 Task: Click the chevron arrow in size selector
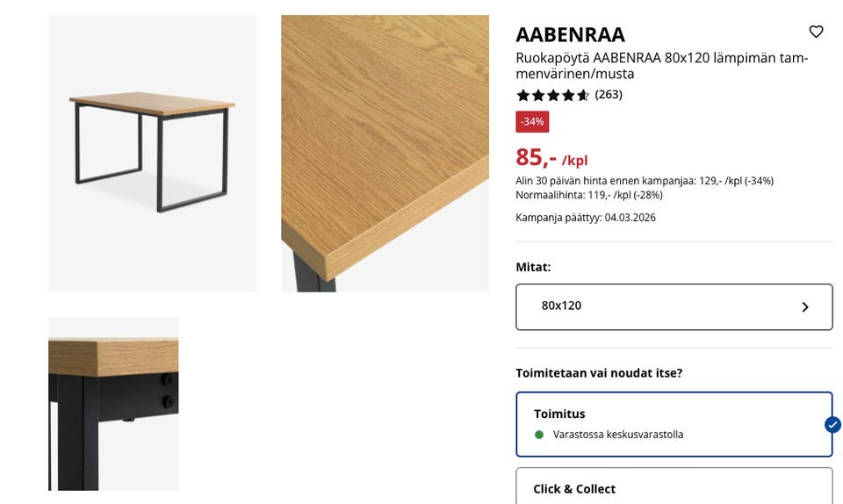click(x=805, y=307)
